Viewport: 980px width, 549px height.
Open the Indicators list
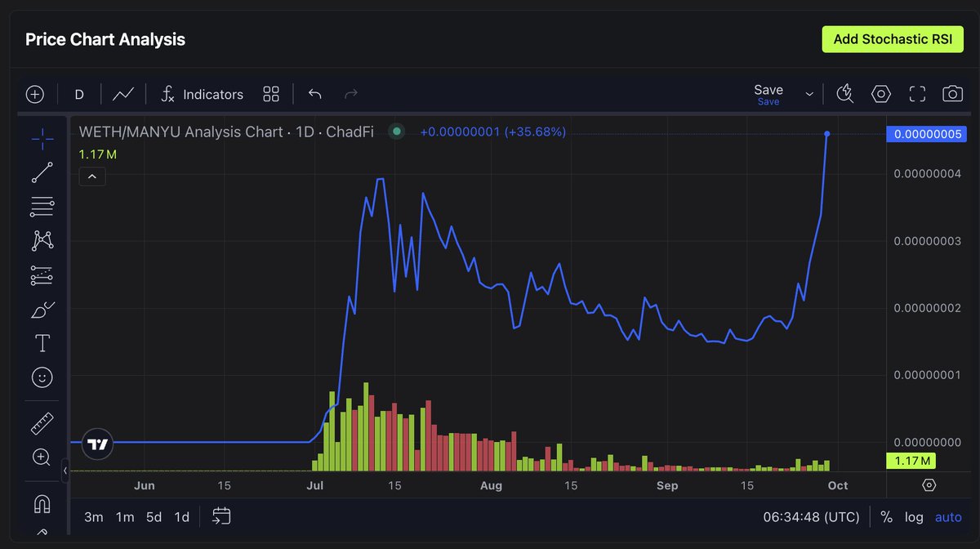click(202, 94)
